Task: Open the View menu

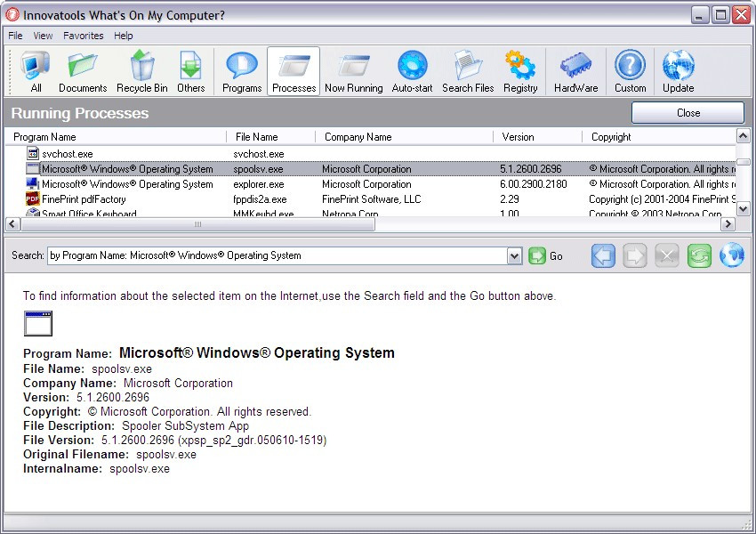Action: click(x=43, y=36)
